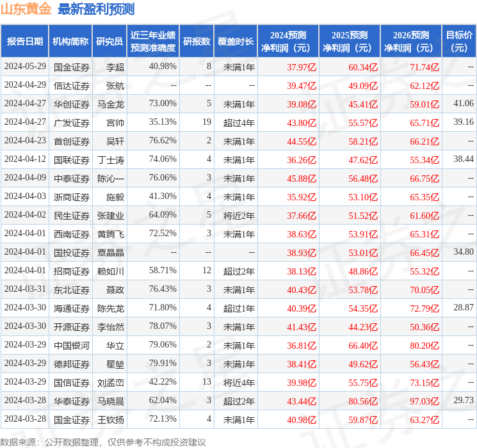
Task: Click the 40.98% accuracy cell
Action: 163,67
